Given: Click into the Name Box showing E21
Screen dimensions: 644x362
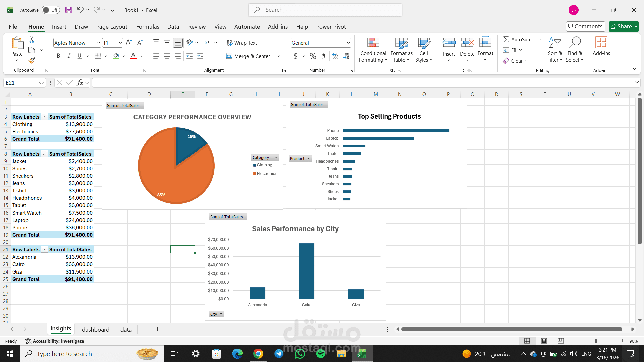Looking at the screenshot, I should coord(20,83).
